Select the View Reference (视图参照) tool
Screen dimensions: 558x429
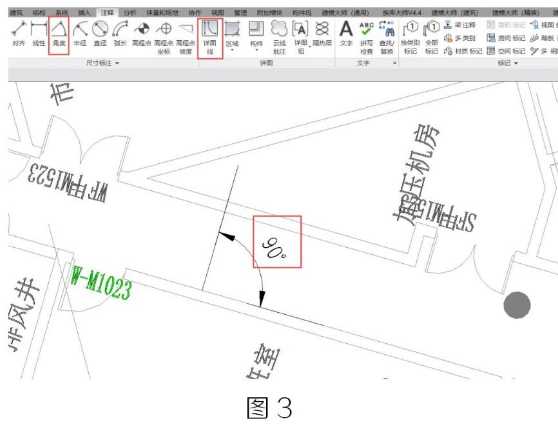[544, 25]
